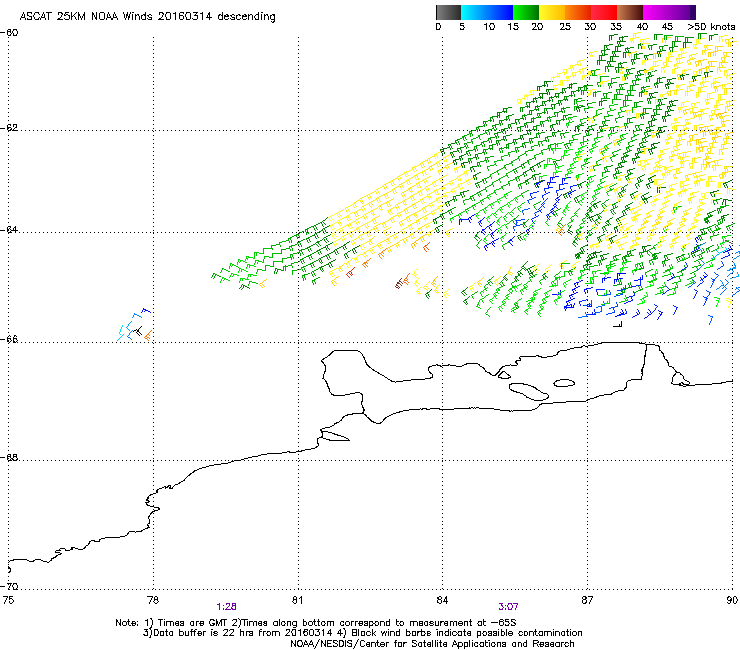
Task: Click the '>50 knots' legend label
Action: pyautogui.click(x=711, y=26)
